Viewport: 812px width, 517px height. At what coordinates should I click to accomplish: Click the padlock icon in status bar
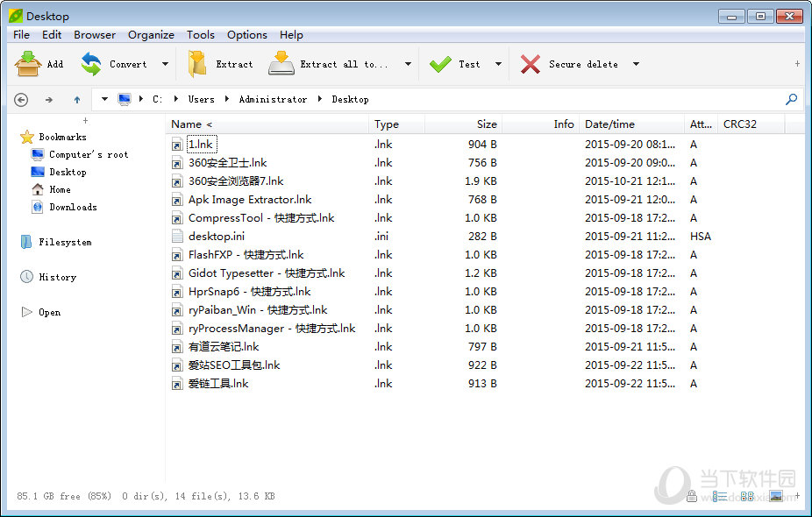click(693, 497)
